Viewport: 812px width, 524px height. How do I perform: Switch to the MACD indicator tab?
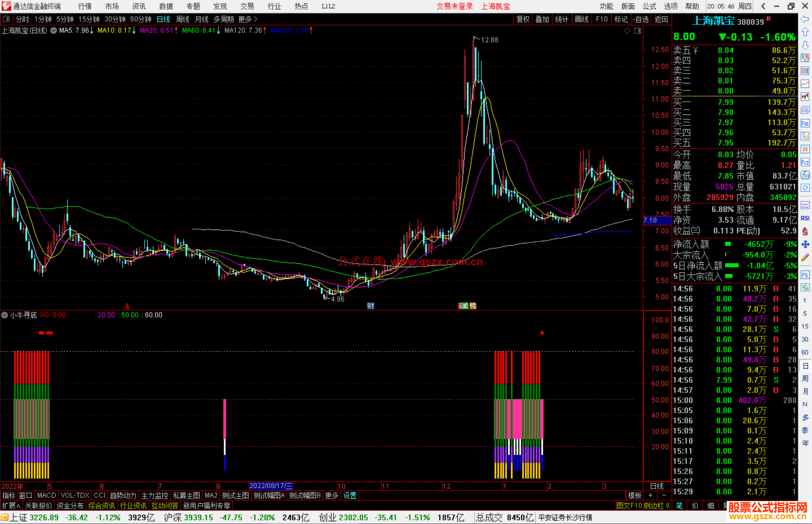46,495
